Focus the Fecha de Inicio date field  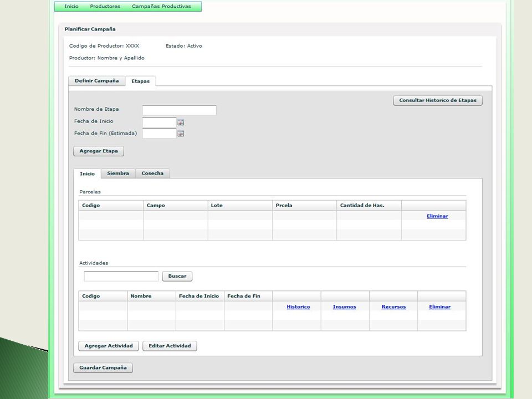point(159,122)
